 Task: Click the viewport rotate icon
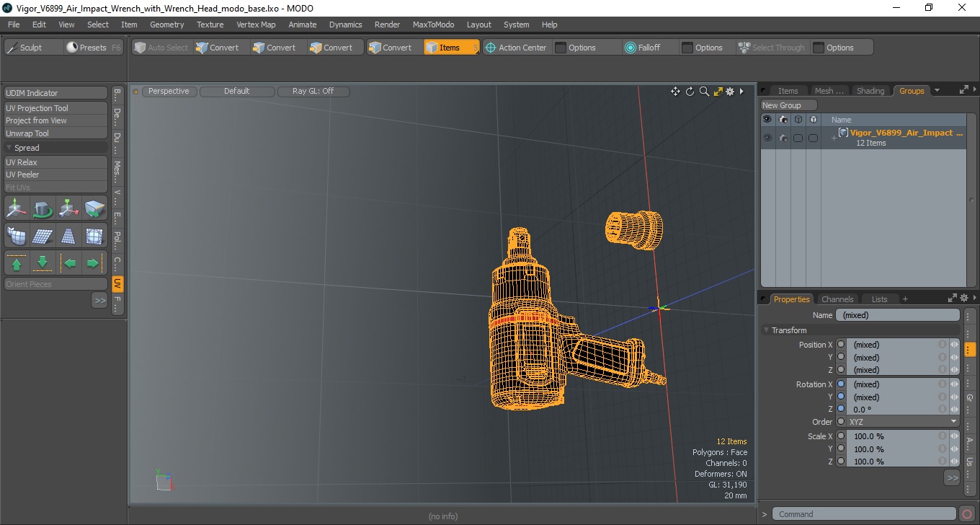(690, 92)
